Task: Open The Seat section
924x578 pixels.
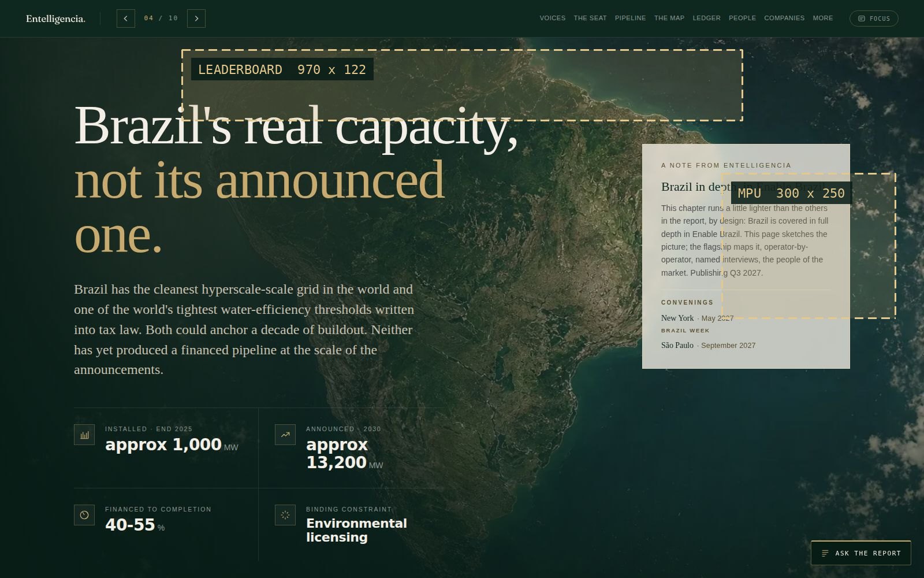Action: [x=590, y=18]
